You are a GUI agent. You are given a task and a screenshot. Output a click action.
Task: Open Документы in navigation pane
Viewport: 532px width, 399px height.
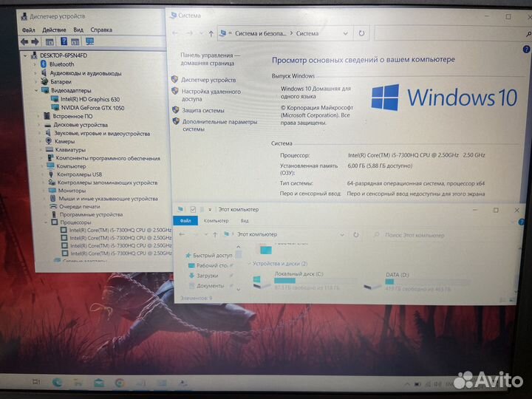(210, 286)
